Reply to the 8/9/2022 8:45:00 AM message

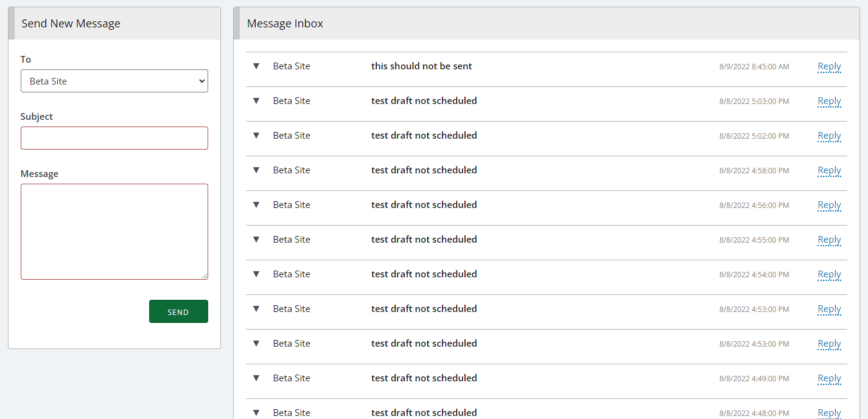click(x=829, y=66)
